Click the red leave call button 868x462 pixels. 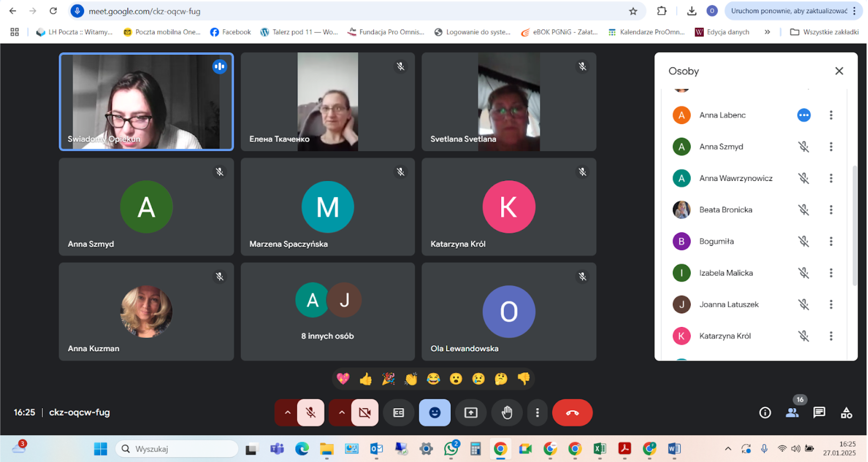tap(572, 412)
